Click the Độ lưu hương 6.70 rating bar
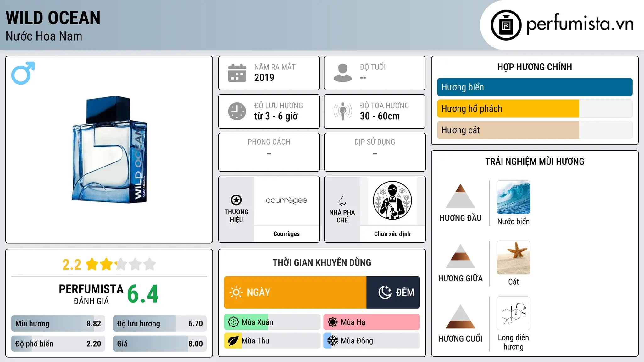Viewport: 644px width, 362px height. point(160,324)
